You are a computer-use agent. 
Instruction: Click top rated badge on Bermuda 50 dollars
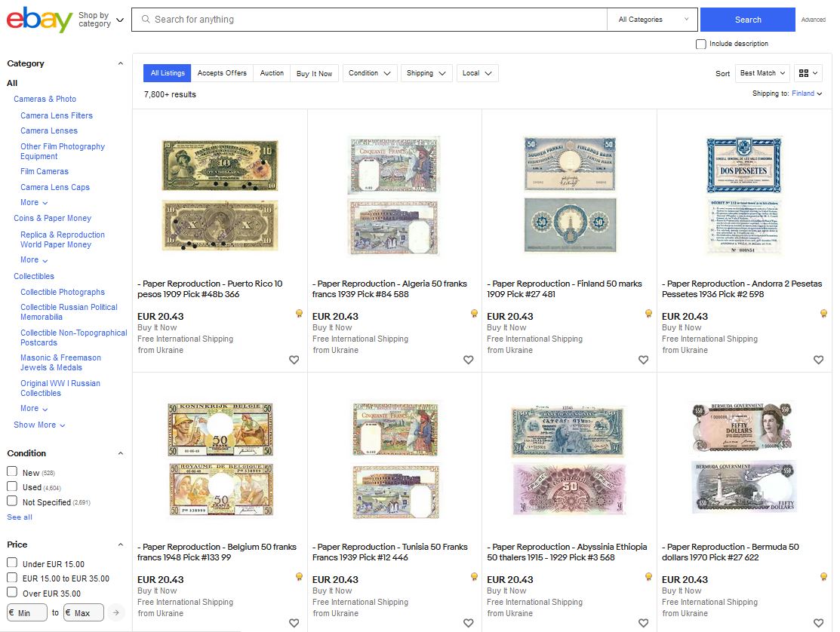(x=823, y=577)
